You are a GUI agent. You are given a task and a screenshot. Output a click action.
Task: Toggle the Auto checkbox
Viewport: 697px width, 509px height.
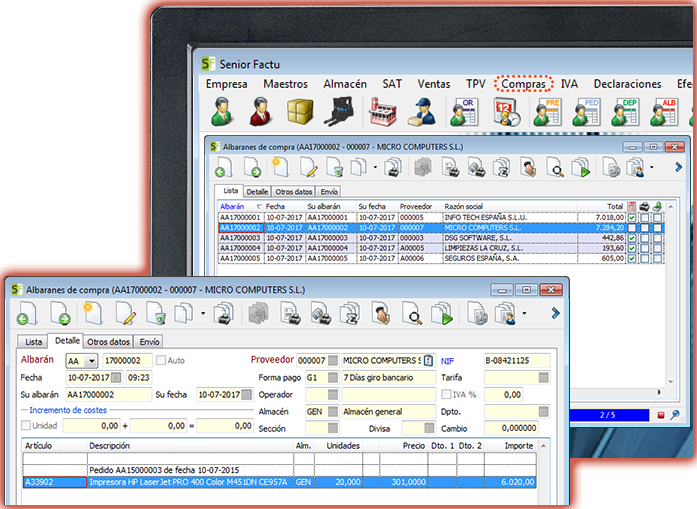pos(161,360)
